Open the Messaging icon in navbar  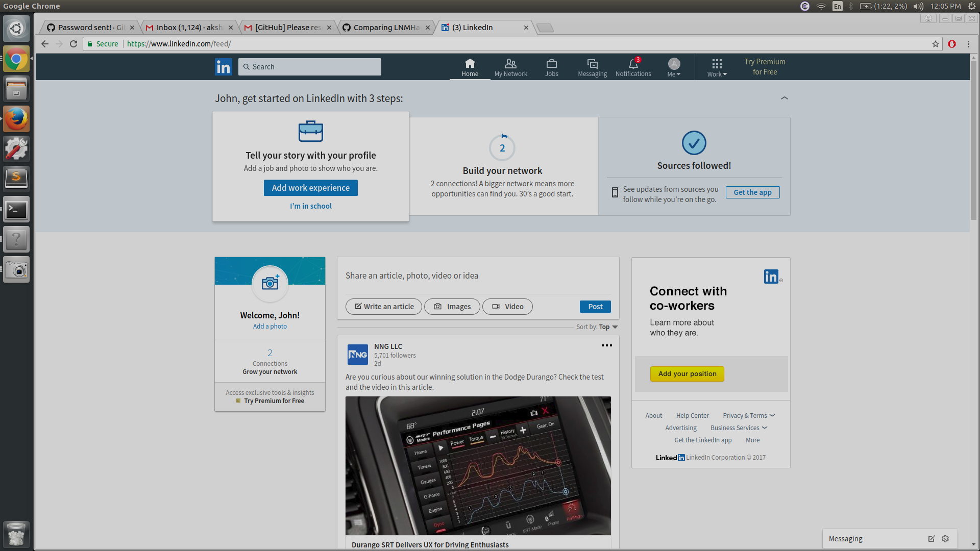[592, 64]
